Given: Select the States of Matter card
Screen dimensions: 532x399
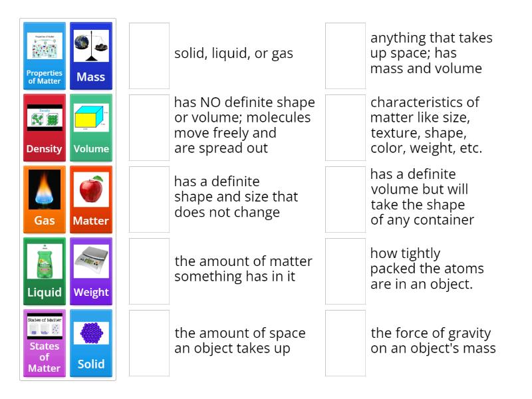Looking at the screenshot, I should 44,342.
